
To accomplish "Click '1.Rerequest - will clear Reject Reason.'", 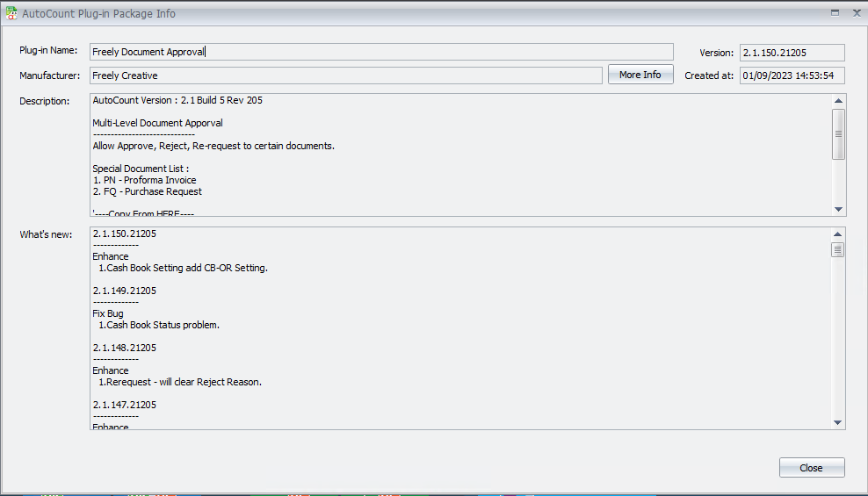I will tap(180, 382).
